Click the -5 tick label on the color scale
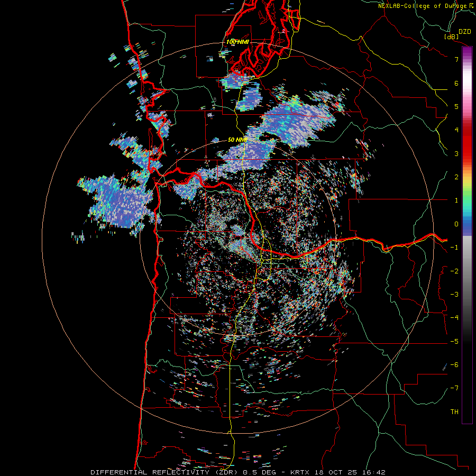Screen dimensions: 476x476 click(454, 342)
